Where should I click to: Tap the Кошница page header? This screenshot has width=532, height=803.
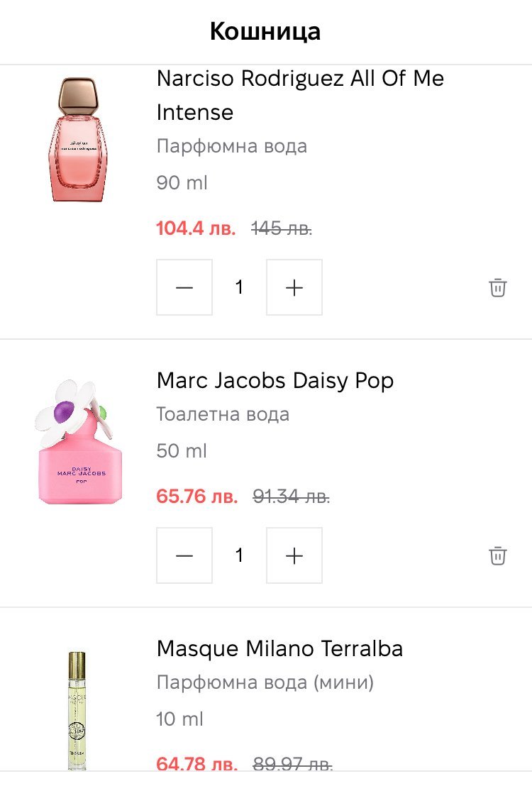265,31
